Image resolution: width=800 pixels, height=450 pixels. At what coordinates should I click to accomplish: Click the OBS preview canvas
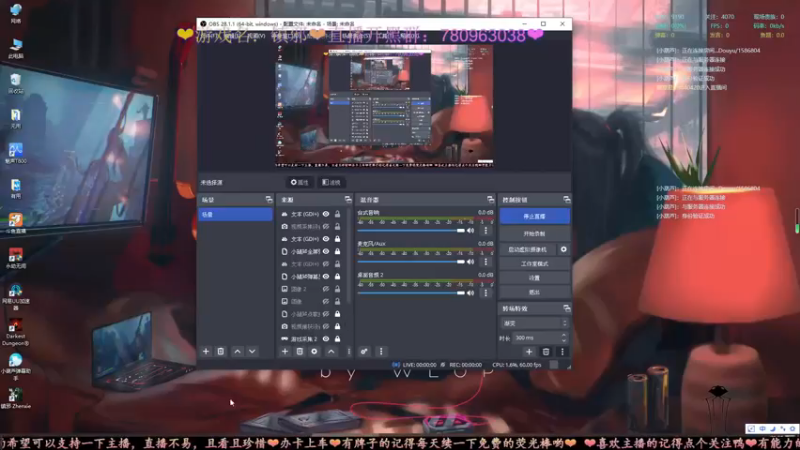(x=384, y=106)
